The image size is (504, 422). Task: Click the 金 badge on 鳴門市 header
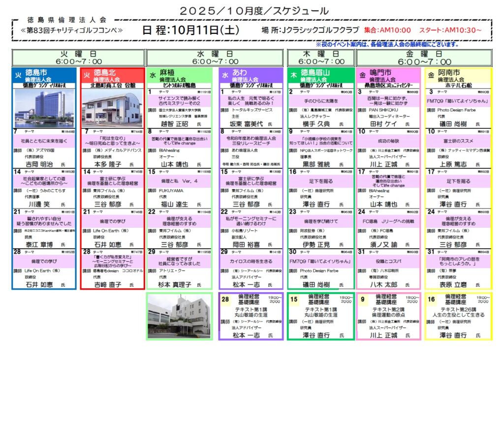pos(363,75)
